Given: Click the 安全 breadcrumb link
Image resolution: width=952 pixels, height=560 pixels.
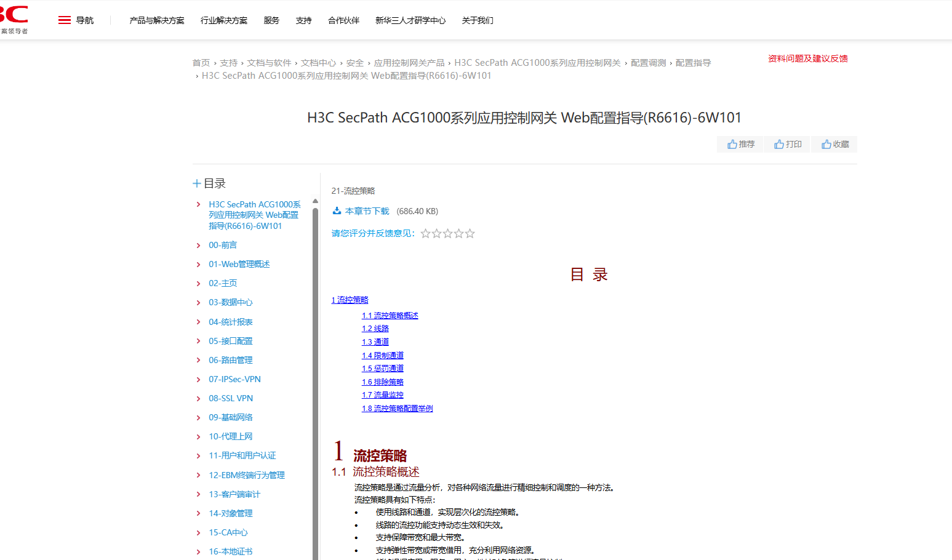Looking at the screenshot, I should point(355,63).
